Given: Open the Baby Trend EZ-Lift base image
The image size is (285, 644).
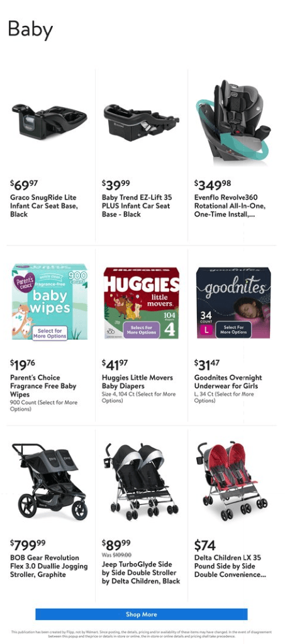Looking at the screenshot, I should [x=142, y=122].
